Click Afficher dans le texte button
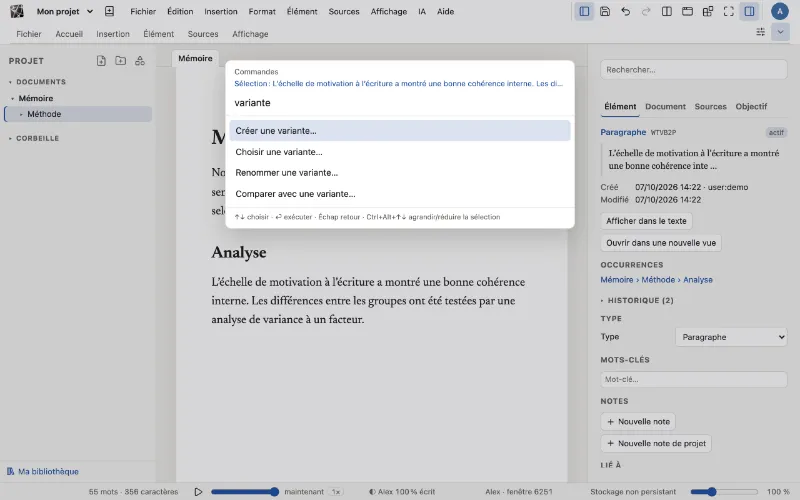Image resolution: width=800 pixels, height=500 pixels. click(646, 221)
